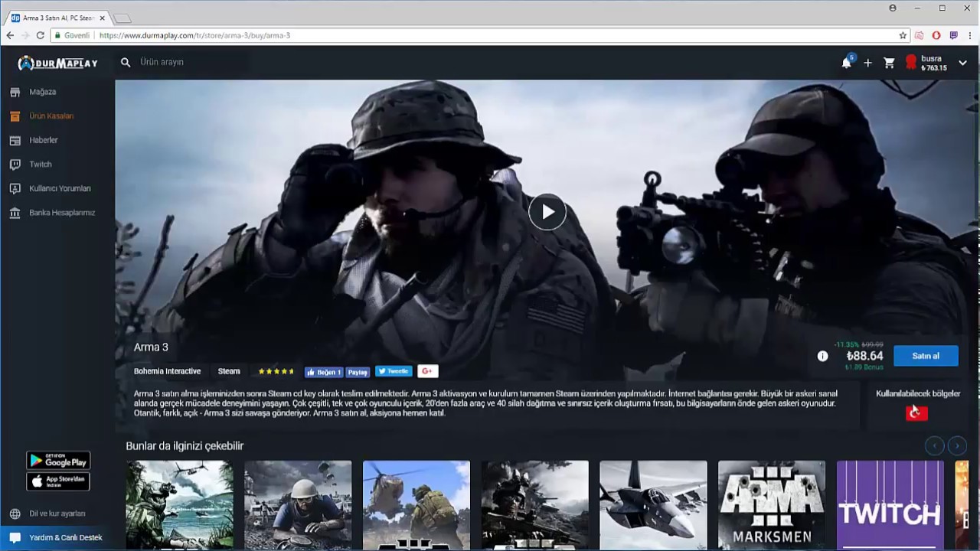980x551 pixels.
Task: Click Kullanılabilecek bölgeler label
Action: pos(918,393)
